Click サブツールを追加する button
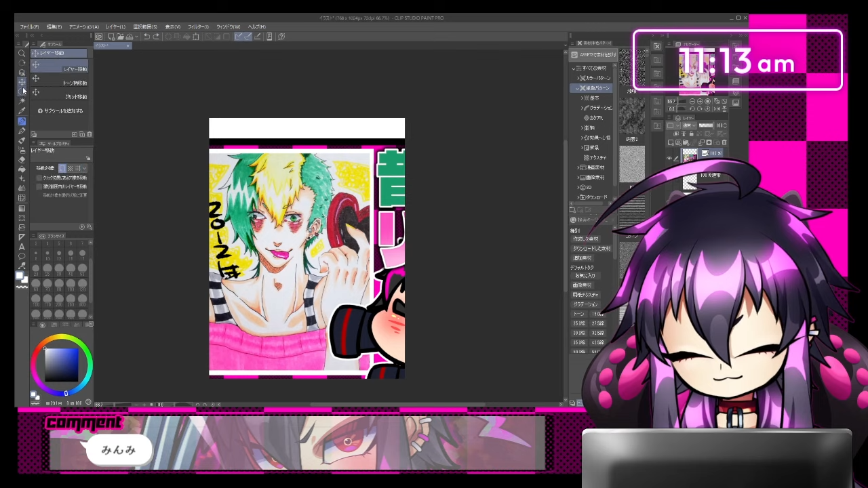868x488 pixels. tap(60, 111)
